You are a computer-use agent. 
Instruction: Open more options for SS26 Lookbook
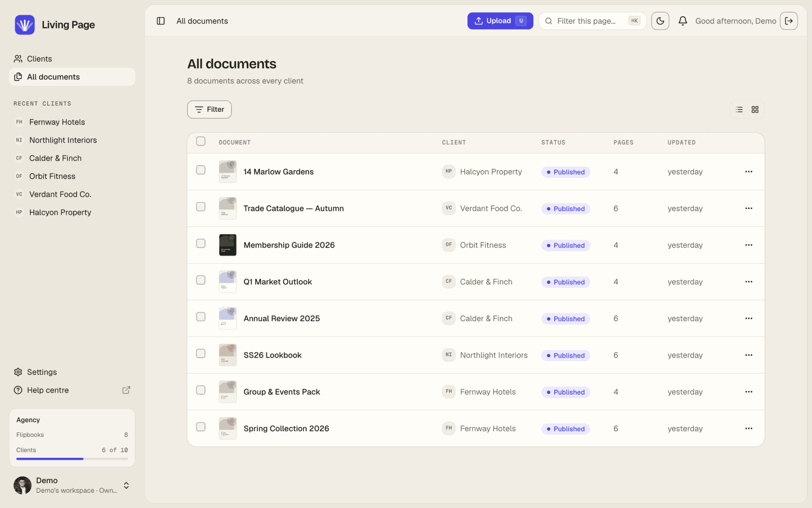click(x=749, y=355)
